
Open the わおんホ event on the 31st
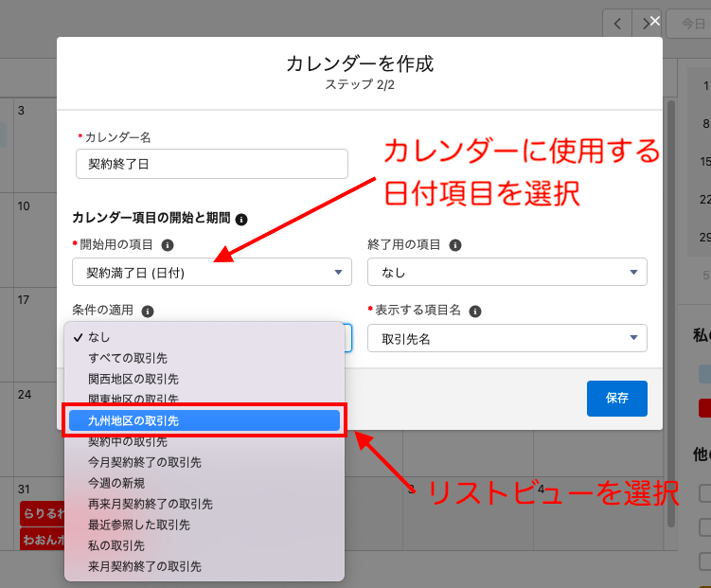pos(43,539)
